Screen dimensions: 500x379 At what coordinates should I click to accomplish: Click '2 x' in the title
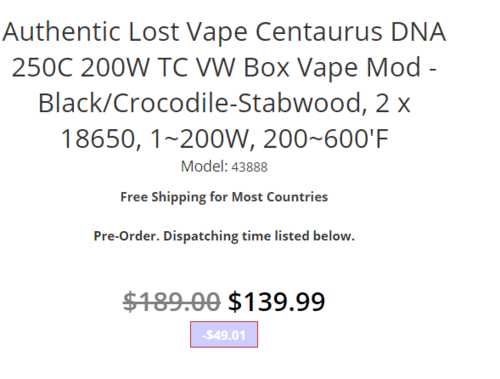pyautogui.click(x=392, y=103)
